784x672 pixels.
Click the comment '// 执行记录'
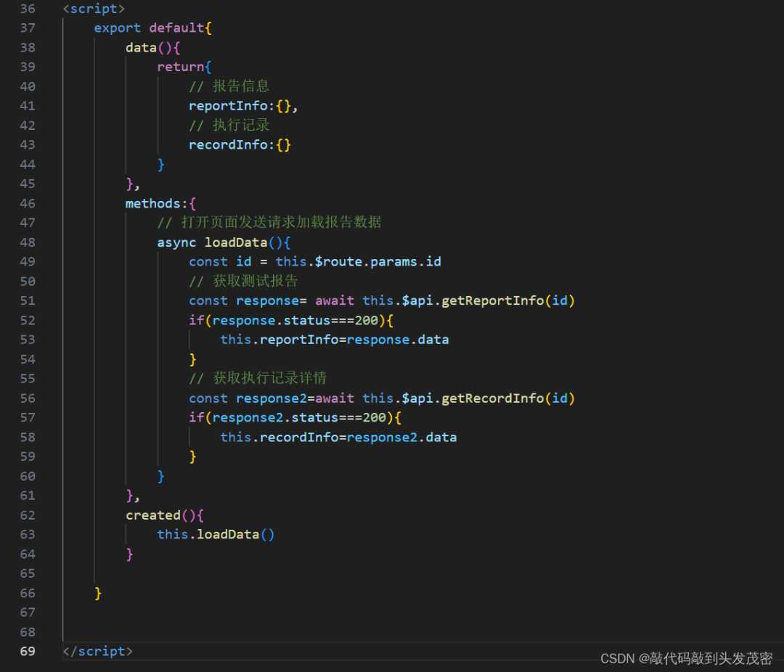coord(229,125)
